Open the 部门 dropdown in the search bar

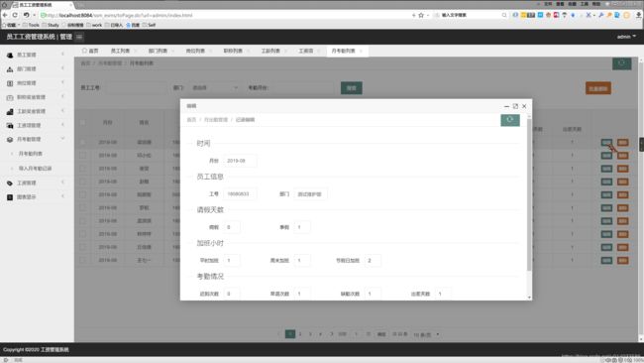coord(214,88)
